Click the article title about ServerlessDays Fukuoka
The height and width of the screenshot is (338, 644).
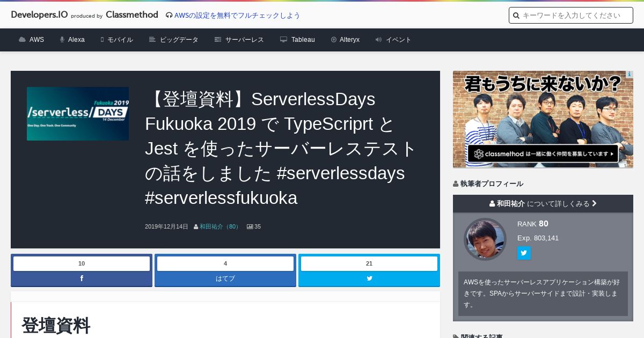click(282, 149)
